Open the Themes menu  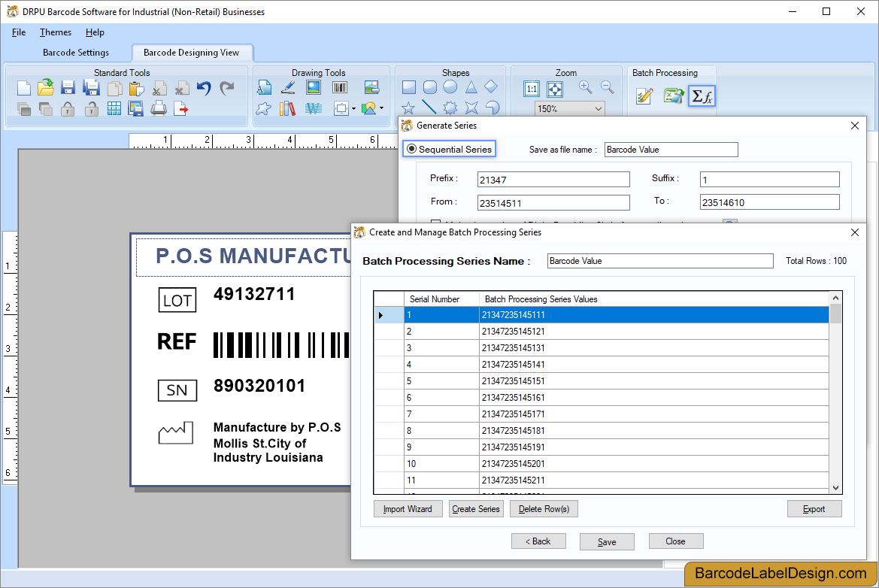[x=56, y=32]
